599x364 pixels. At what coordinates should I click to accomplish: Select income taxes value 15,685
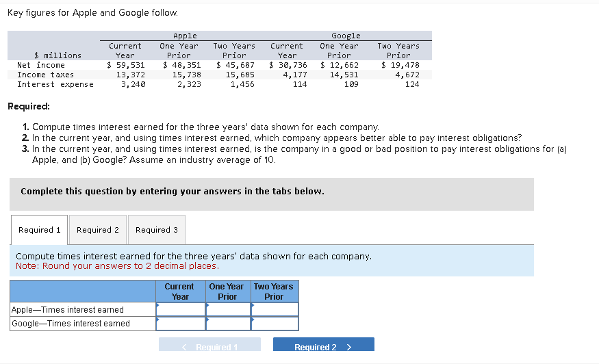coord(240,75)
